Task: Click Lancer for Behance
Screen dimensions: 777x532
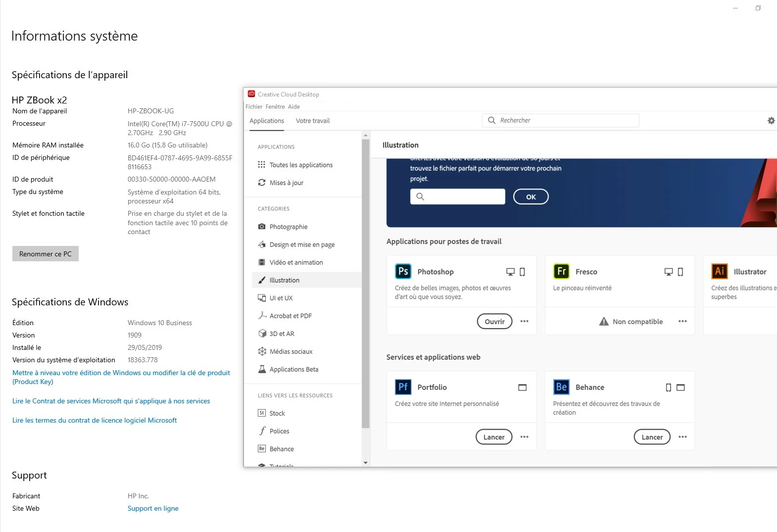Action: tap(652, 437)
